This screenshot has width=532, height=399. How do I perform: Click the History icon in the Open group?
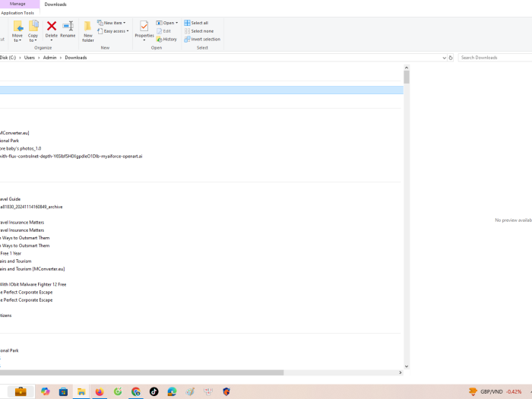(x=166, y=40)
